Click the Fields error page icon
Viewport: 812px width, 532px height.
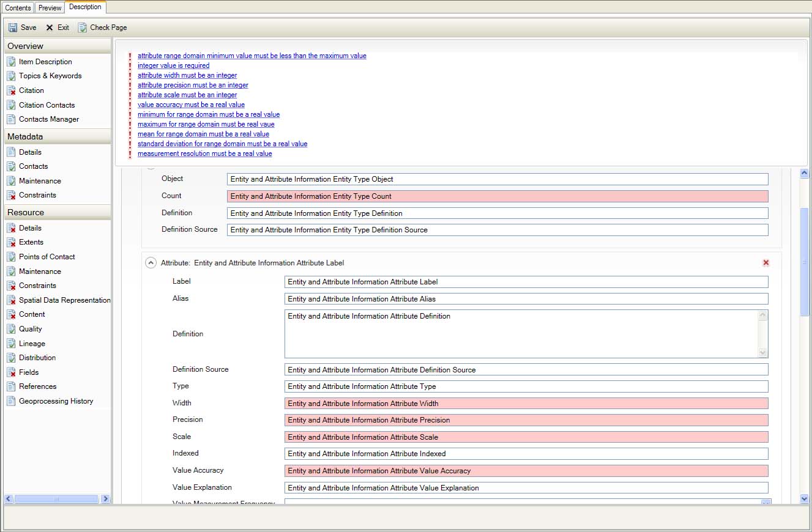pos(11,372)
